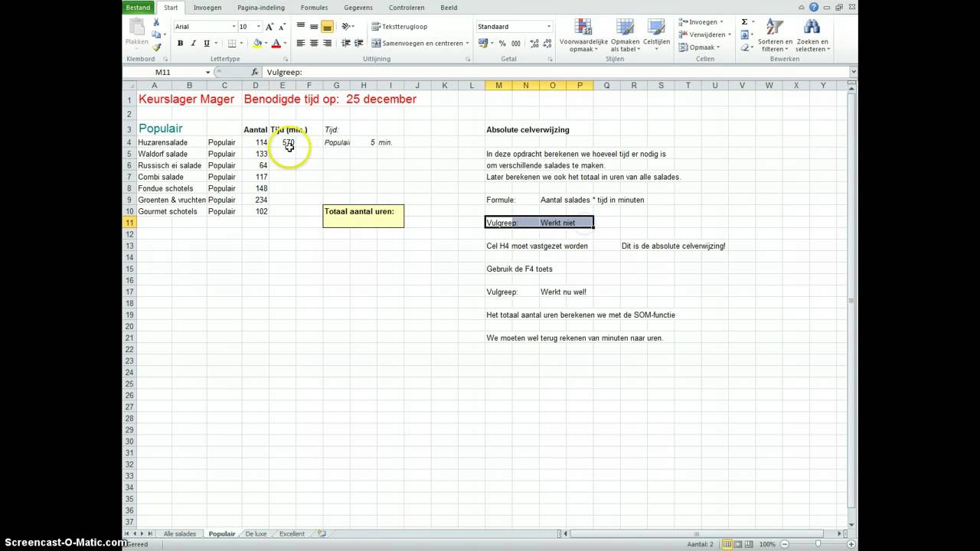This screenshot has height=551, width=980.
Task: Click the Clear eraser icon in Bewerken
Action: pyautogui.click(x=745, y=47)
